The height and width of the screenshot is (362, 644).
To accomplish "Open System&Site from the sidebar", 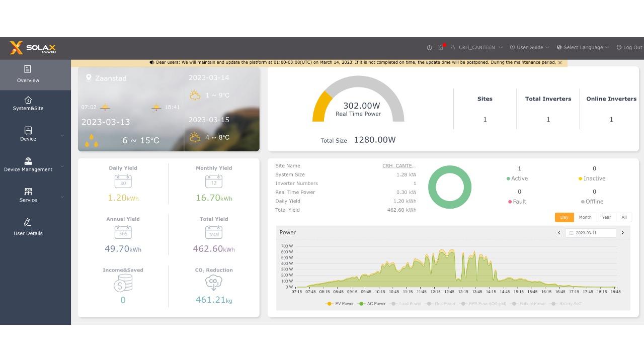I will pyautogui.click(x=28, y=104).
